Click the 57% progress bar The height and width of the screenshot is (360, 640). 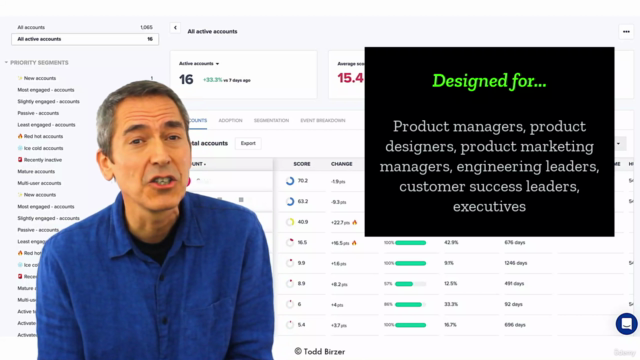pyautogui.click(x=410, y=284)
